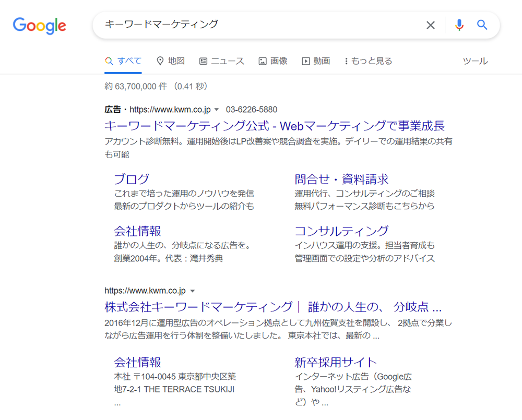
Task: Expand the dropdown arrow beside the organic result URL
Action: (x=193, y=291)
